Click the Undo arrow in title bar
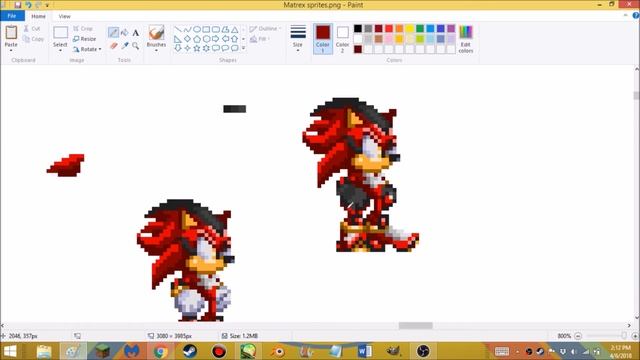The width and height of the screenshot is (640, 360). click(x=28, y=5)
